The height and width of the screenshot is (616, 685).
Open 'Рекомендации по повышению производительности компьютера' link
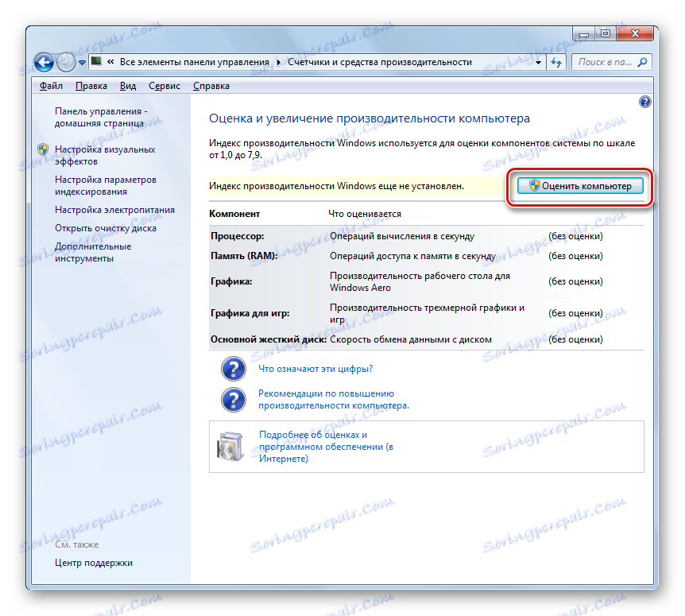[x=334, y=399]
